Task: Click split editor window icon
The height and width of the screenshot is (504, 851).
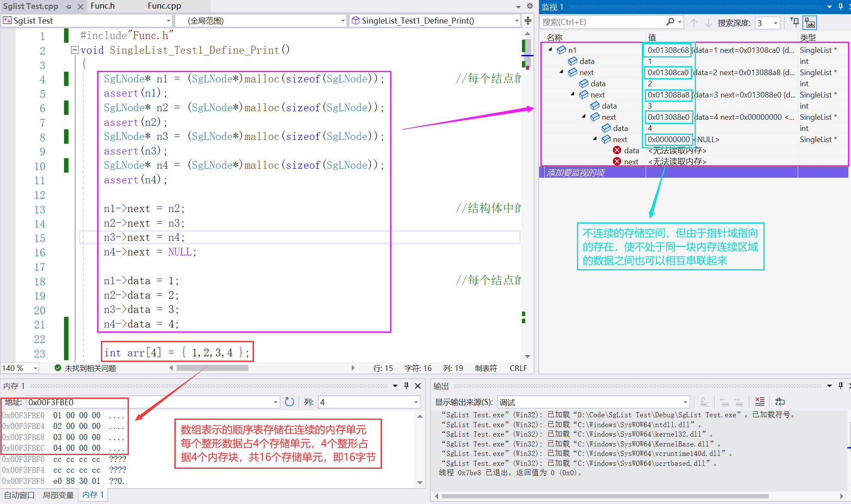Action: [x=528, y=21]
